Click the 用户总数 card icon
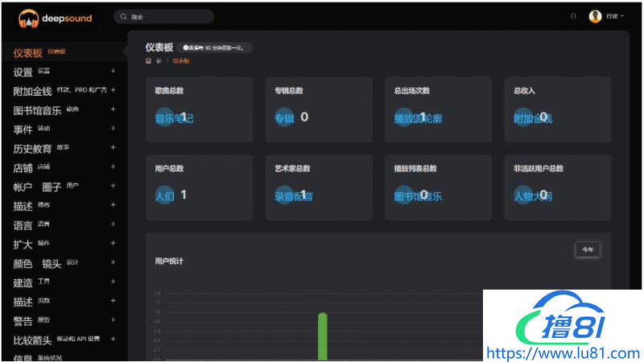Viewport: 644px width, 362px height. click(x=164, y=195)
